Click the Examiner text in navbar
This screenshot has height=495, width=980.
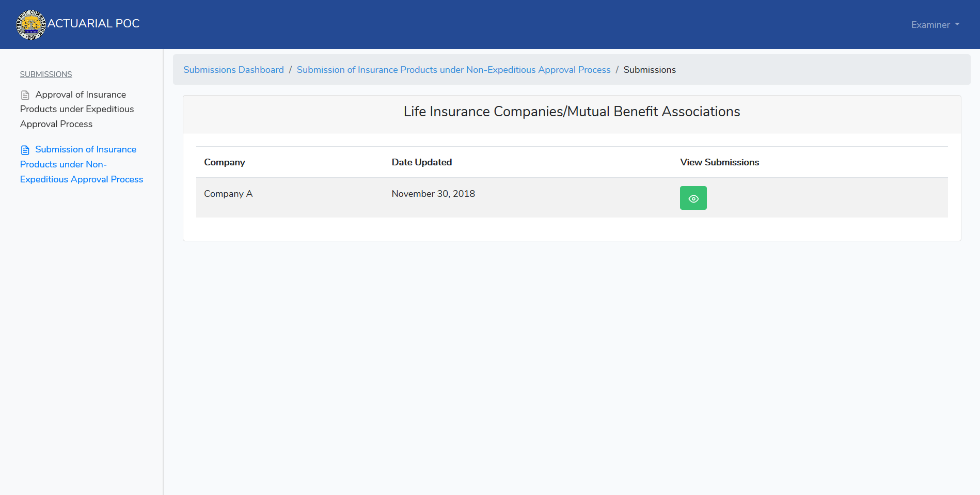[930, 25]
